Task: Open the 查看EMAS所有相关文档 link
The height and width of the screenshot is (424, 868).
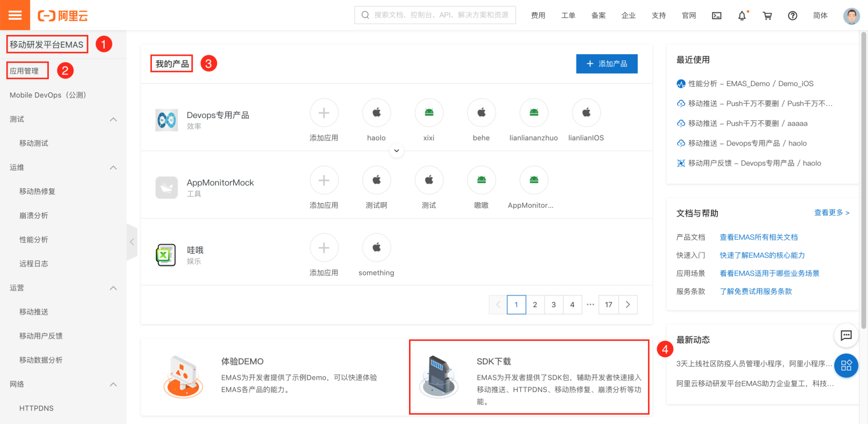Action: click(x=759, y=237)
